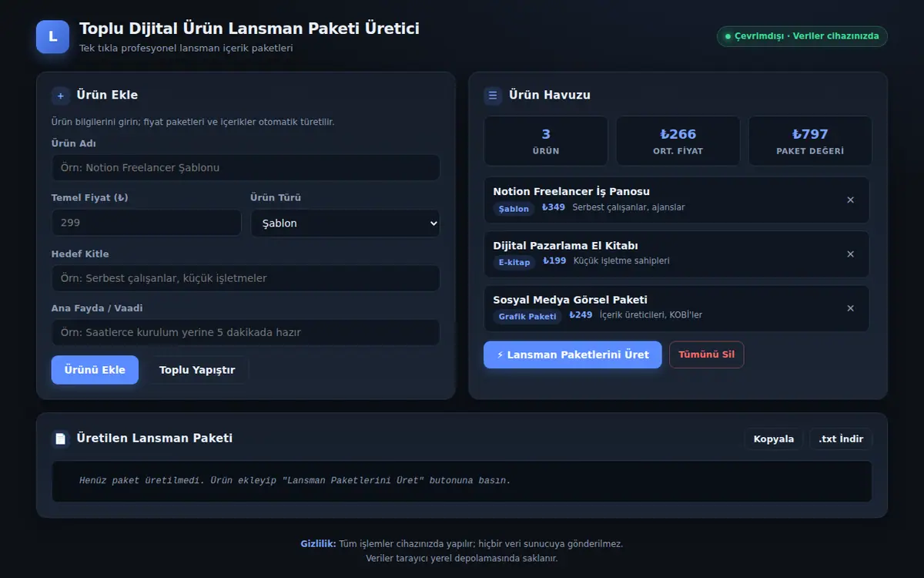Click the Gizlilik privacy note
924x578 pixels.
pos(462,551)
